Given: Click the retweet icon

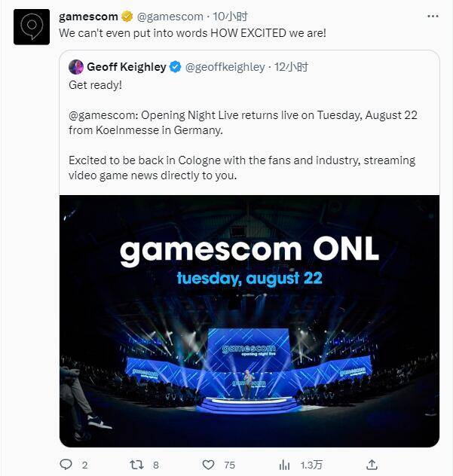Looking at the screenshot, I should tap(136, 465).
